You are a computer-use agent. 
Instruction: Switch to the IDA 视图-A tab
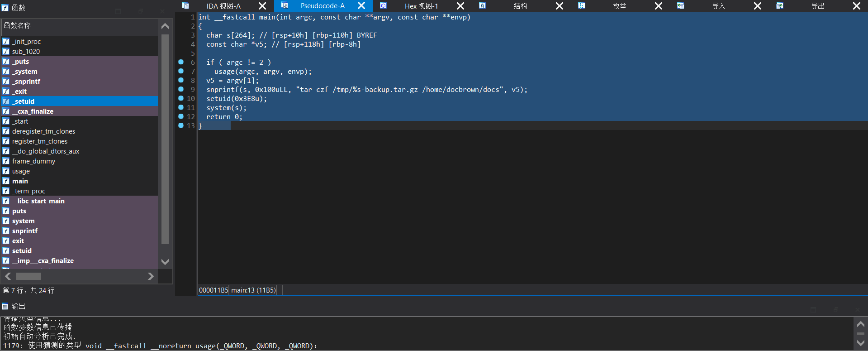coord(223,6)
